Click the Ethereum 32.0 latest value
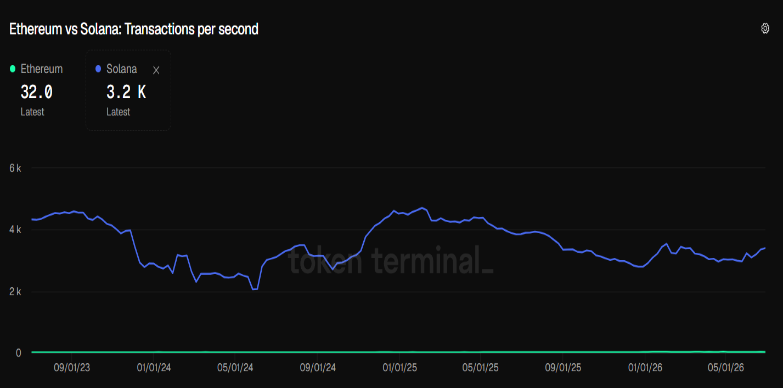Viewport: 783px width, 388px height. click(36, 92)
